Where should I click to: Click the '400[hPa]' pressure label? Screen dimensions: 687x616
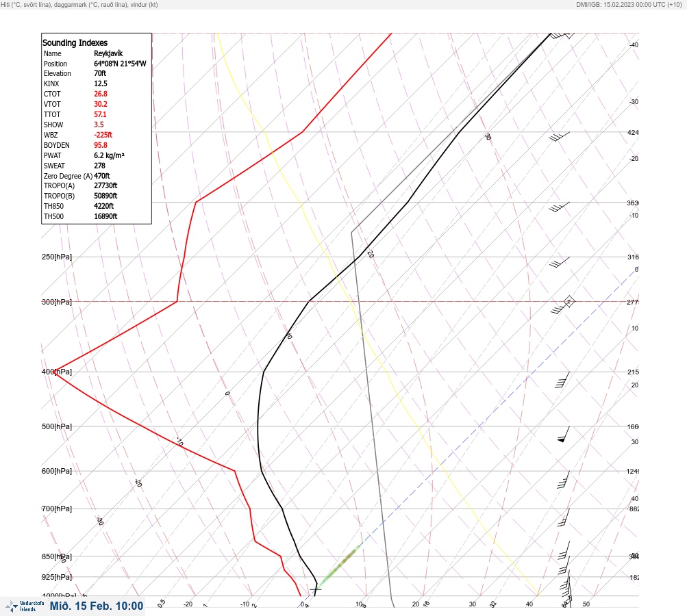point(57,372)
